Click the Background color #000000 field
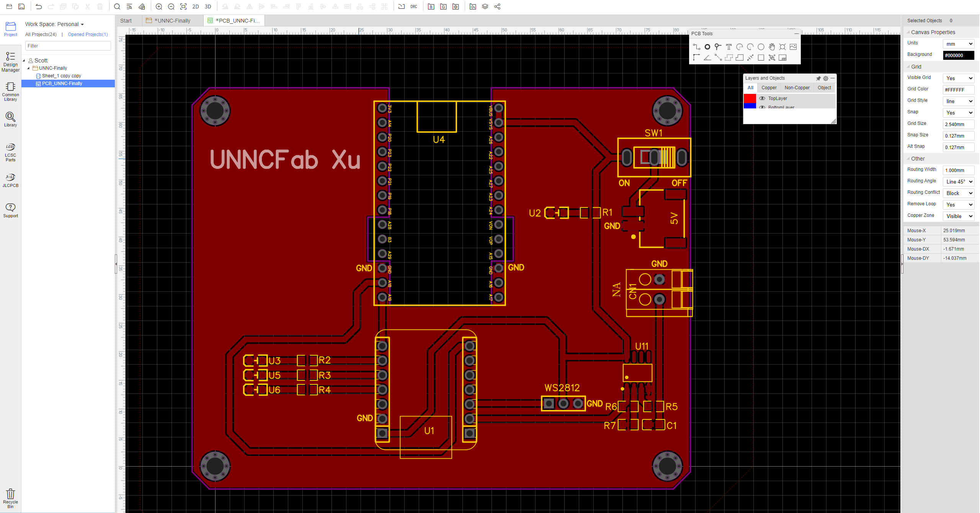Image resolution: width=980 pixels, height=513 pixels. click(x=958, y=55)
